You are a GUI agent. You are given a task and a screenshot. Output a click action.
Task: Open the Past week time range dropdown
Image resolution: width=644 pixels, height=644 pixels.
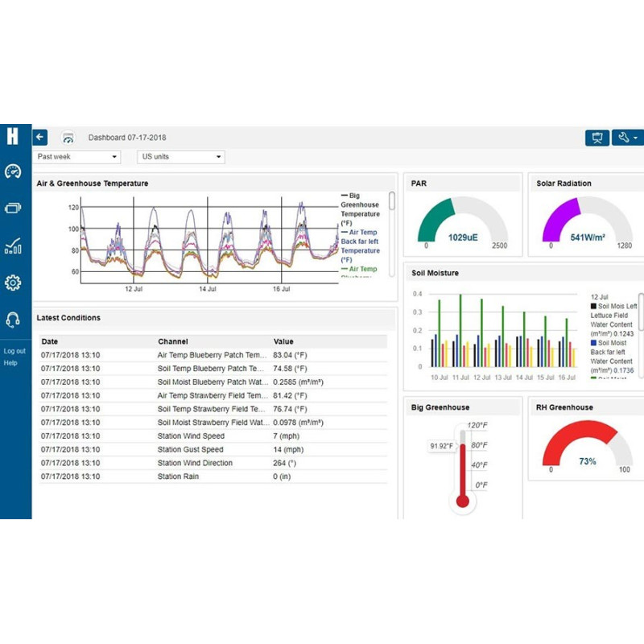77,157
